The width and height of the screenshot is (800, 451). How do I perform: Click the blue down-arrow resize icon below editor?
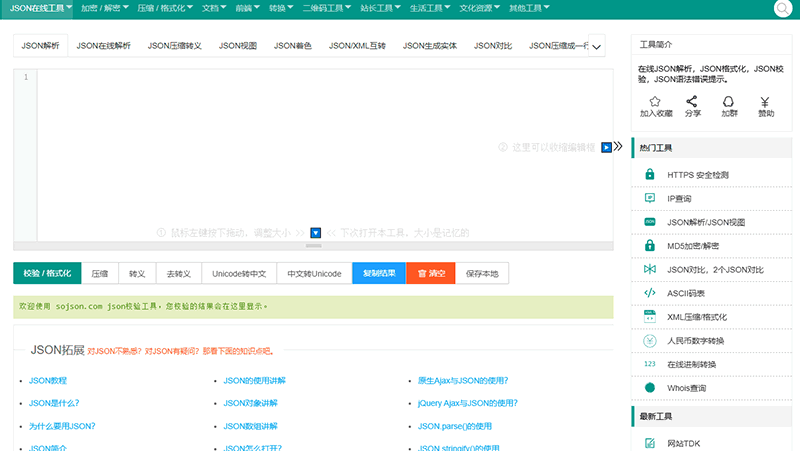316,233
